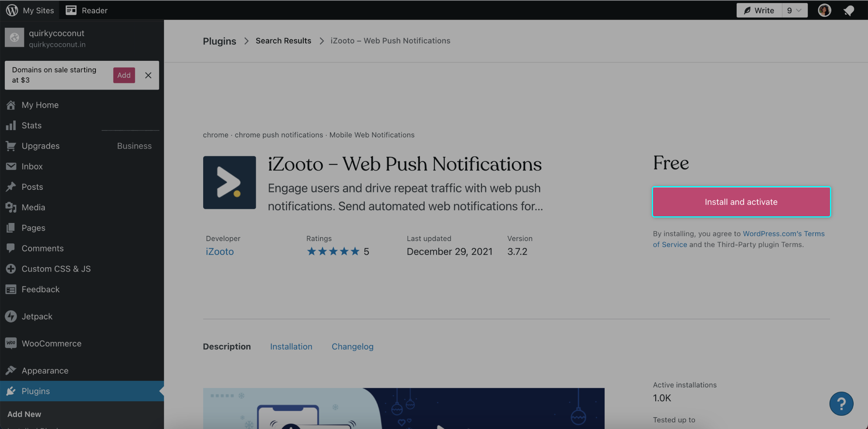Select Media in the sidebar menu

[x=33, y=207]
